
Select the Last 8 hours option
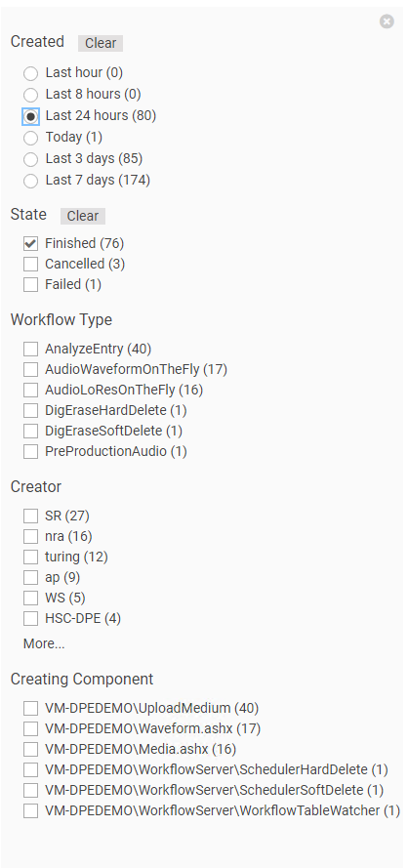pyautogui.click(x=31, y=95)
